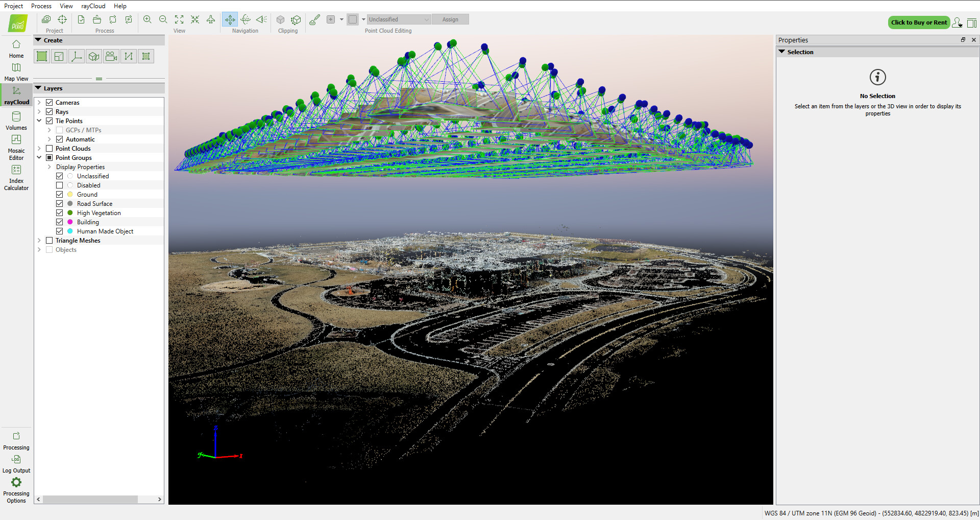Open the Log Output panel
Viewport: 980px width, 520px height.
click(16, 464)
